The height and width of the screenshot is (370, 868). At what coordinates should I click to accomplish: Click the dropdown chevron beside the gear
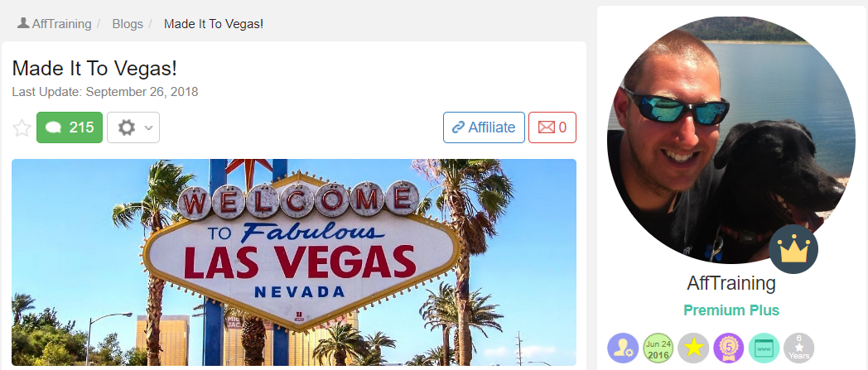click(148, 127)
